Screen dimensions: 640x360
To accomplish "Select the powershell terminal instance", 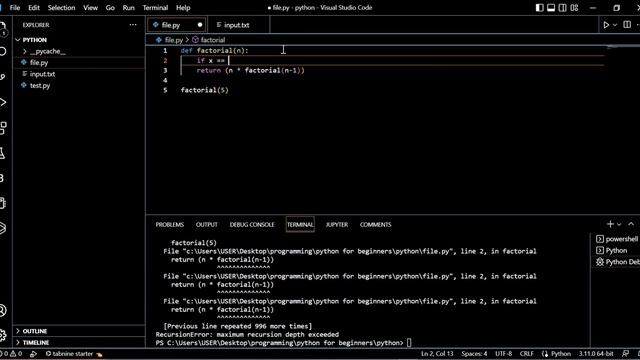I will pyautogui.click(x=616, y=239).
